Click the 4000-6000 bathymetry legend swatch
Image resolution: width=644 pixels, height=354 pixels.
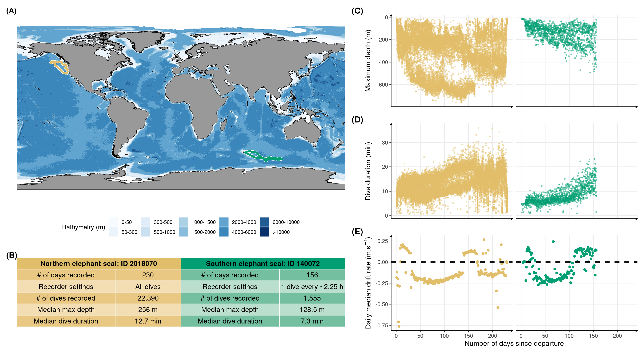[224, 232]
